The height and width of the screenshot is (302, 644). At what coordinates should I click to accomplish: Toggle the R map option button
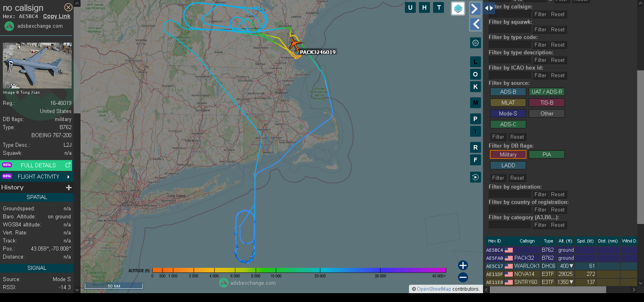click(475, 148)
